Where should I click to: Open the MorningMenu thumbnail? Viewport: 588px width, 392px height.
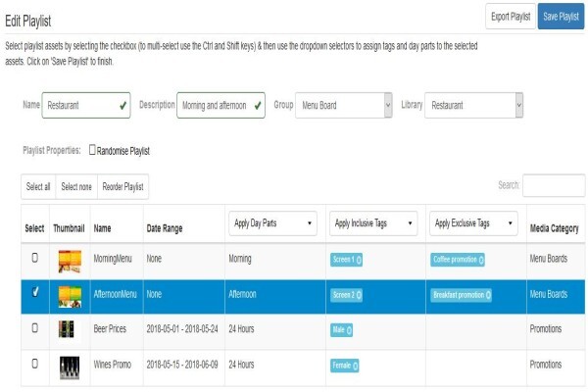[x=70, y=261]
